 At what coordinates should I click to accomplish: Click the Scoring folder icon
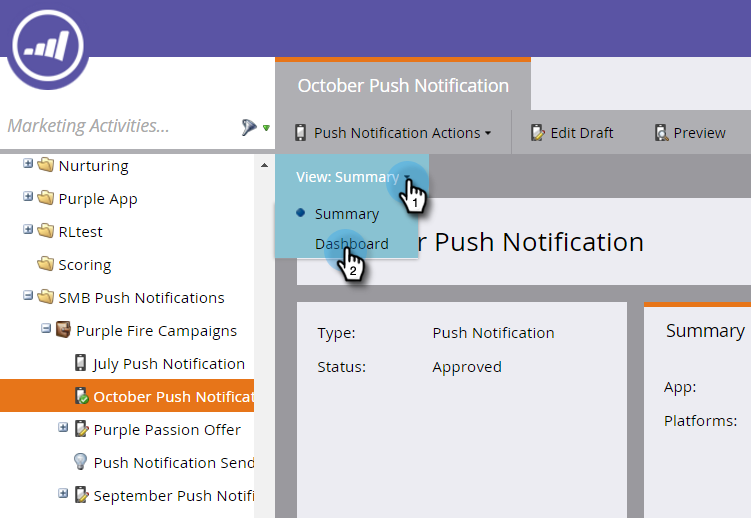tap(46, 263)
